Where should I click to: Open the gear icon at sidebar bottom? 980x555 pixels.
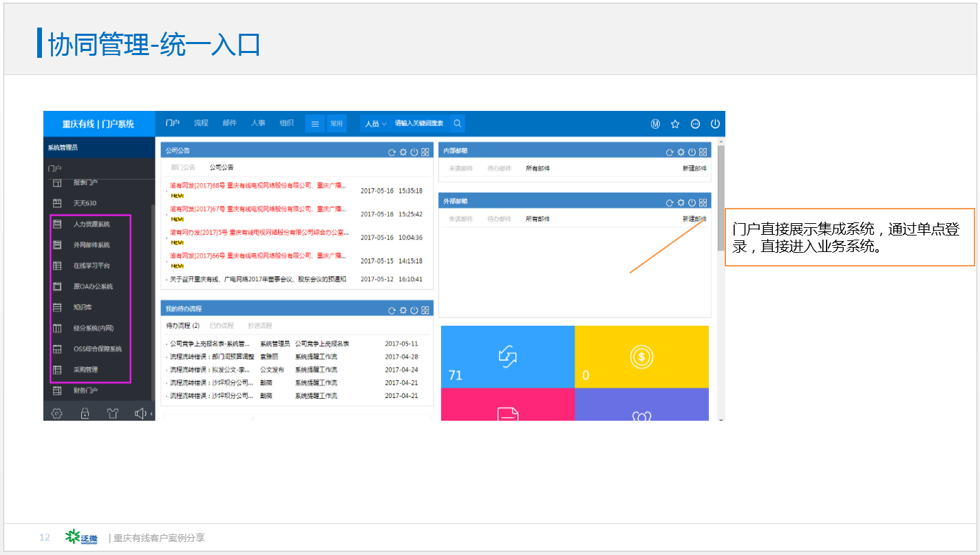(x=57, y=413)
